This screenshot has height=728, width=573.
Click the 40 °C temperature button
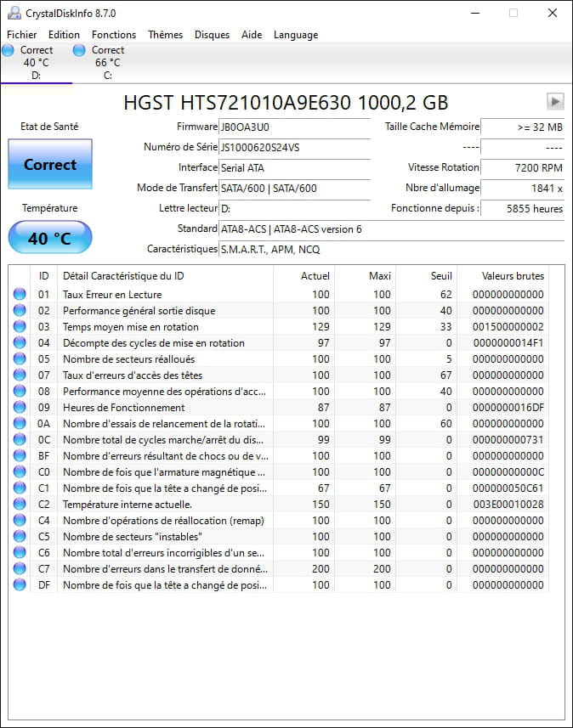click(x=50, y=238)
